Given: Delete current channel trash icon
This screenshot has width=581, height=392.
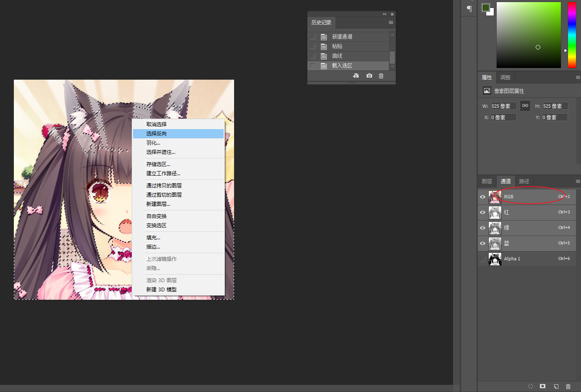Looking at the screenshot, I should [x=568, y=386].
